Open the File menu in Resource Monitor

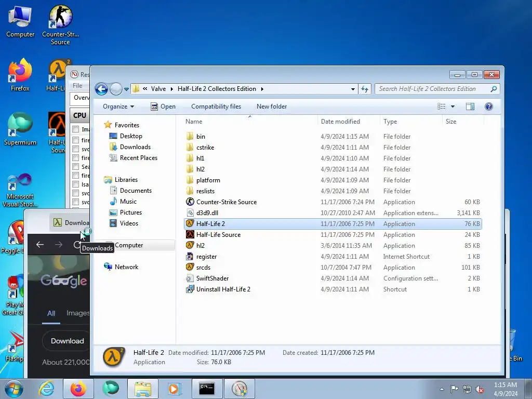pyautogui.click(x=77, y=86)
